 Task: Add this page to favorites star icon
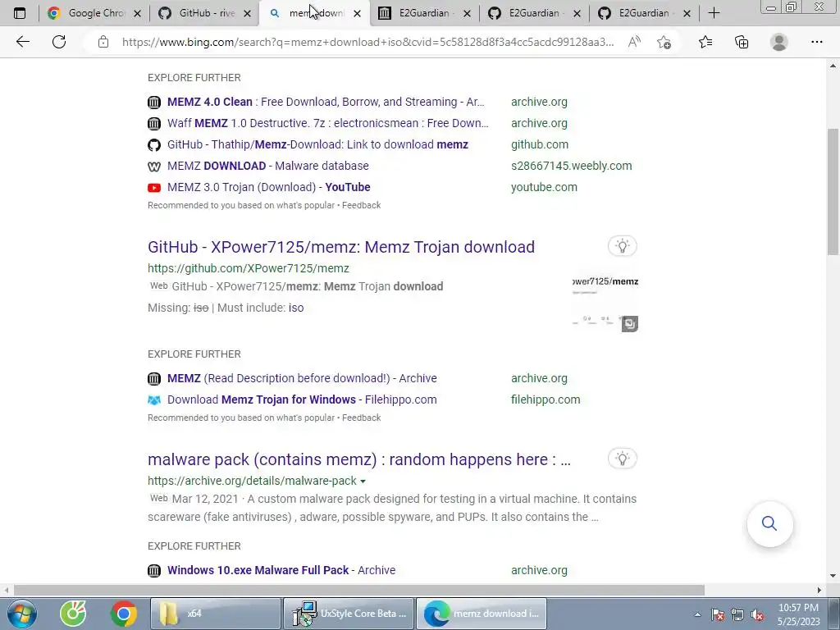[664, 42]
